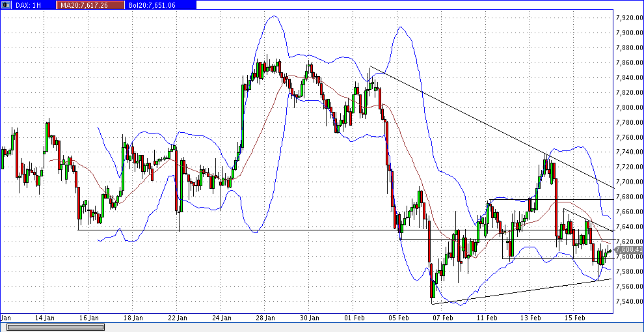Click the 05 Feb date label
Screen dimensions: 644x332
click(397, 318)
